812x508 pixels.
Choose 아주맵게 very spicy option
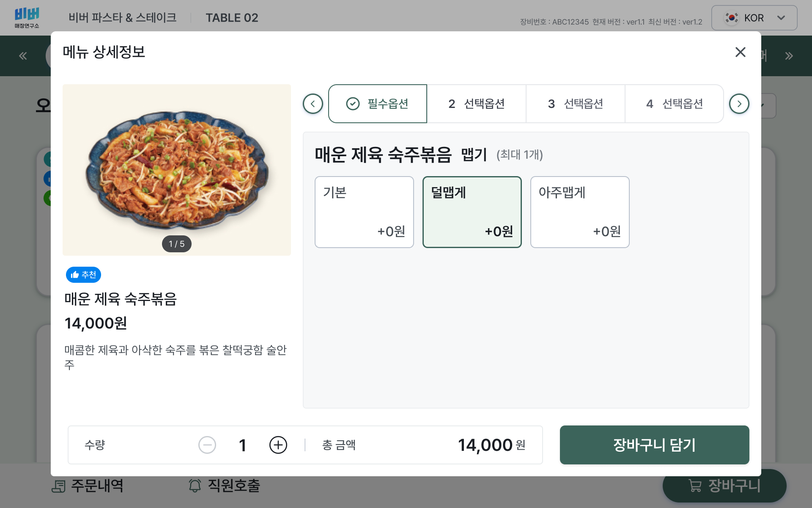(x=580, y=212)
